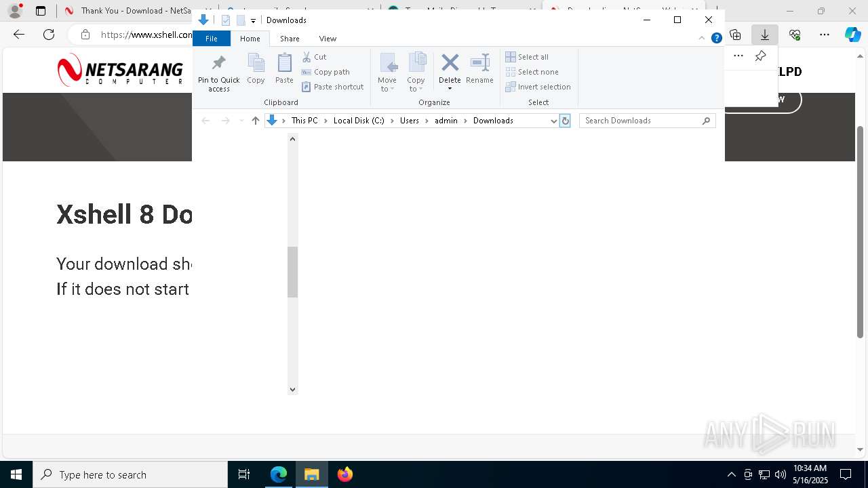This screenshot has height=488, width=868.
Task: Click Select none in the ribbon
Action: point(532,72)
